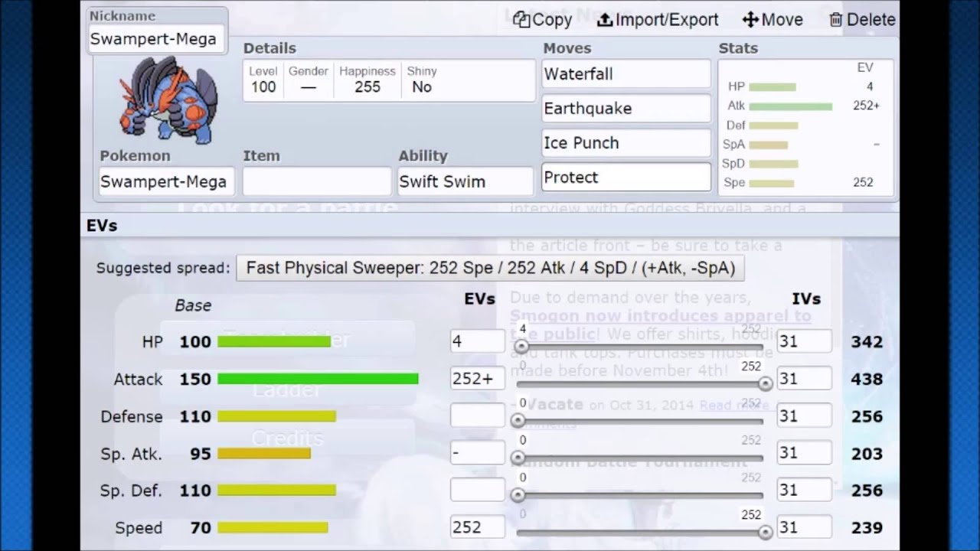Click the Attack total stat value 438
The width and height of the screenshot is (980, 551).
pos(867,379)
